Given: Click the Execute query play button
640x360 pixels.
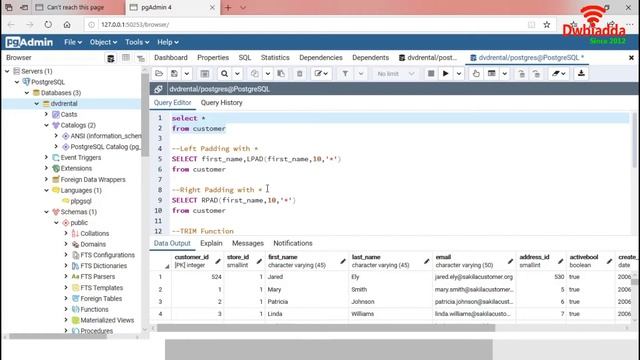Looking at the screenshot, I should coord(446,73).
